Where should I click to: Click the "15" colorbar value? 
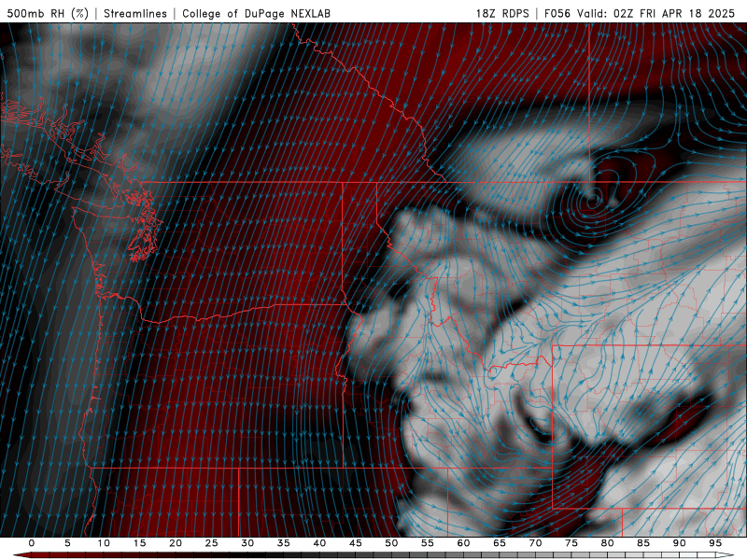pyautogui.click(x=139, y=543)
